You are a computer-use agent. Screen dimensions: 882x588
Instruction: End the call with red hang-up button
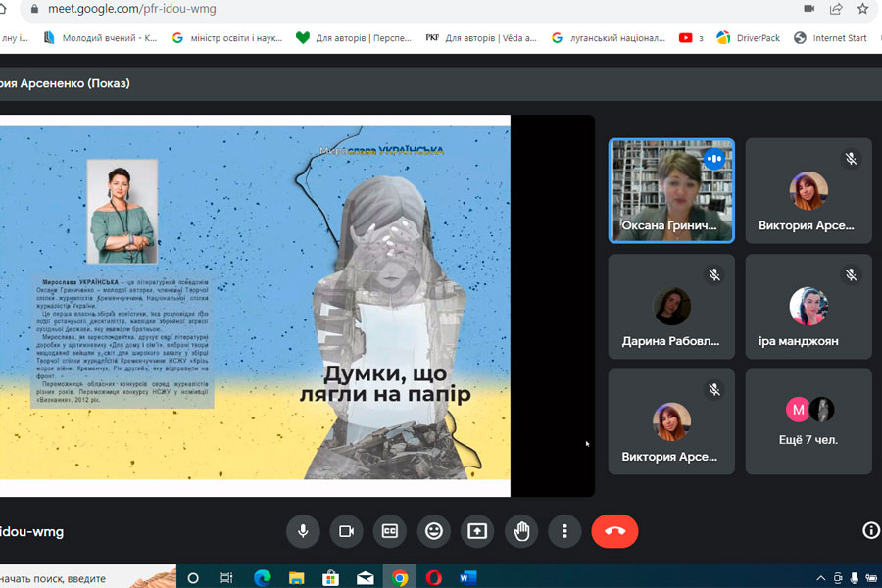[614, 531]
